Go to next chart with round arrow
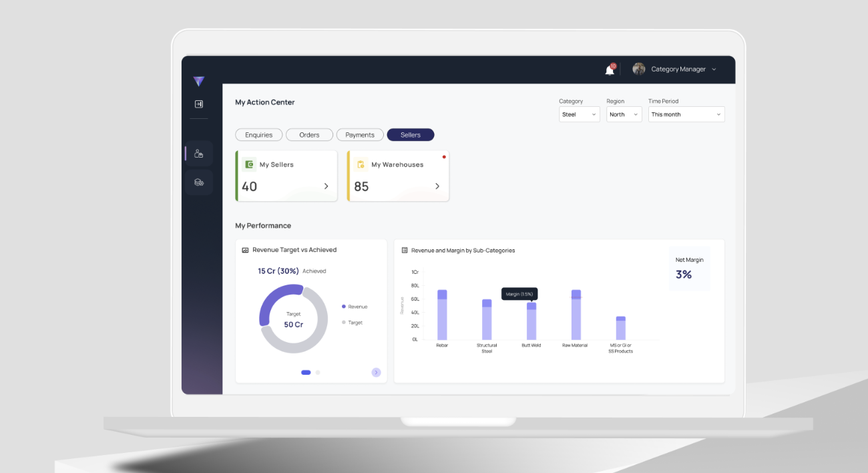 click(x=376, y=372)
